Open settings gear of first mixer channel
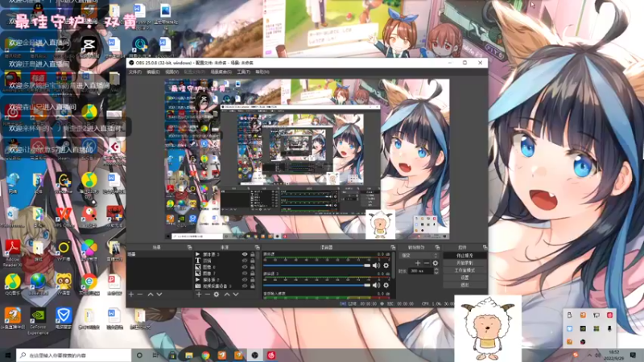644x362 pixels. 386,265
